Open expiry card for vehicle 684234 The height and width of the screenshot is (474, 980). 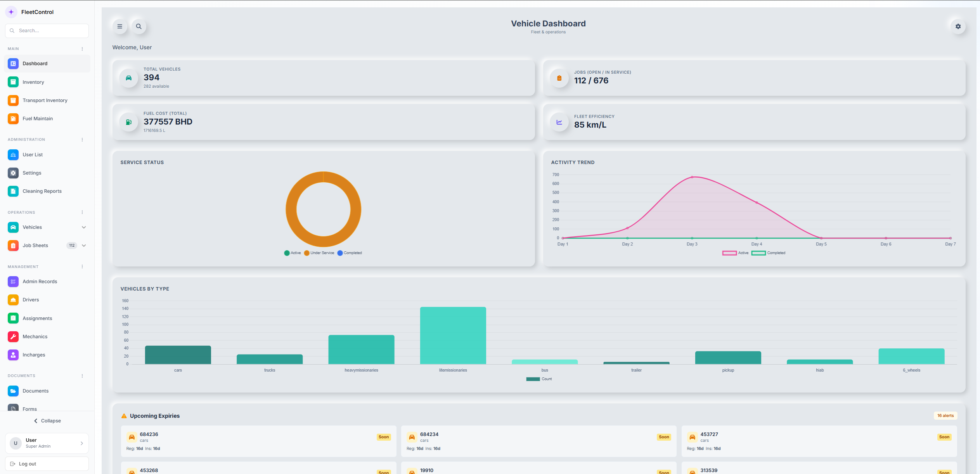click(x=539, y=441)
